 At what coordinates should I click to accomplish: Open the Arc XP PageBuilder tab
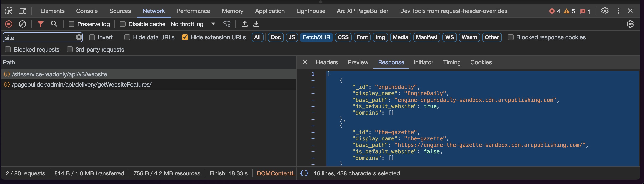[363, 11]
